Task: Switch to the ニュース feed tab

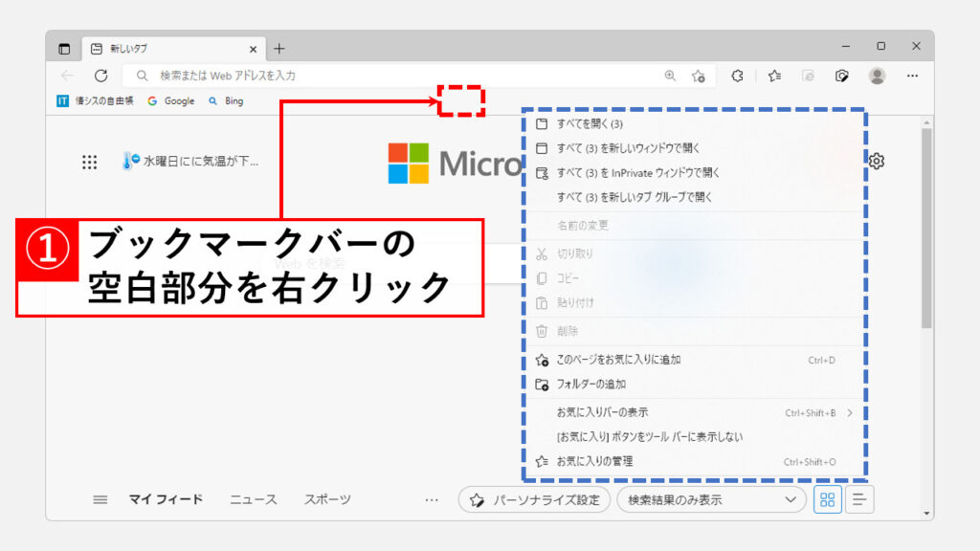Action: pyautogui.click(x=253, y=499)
